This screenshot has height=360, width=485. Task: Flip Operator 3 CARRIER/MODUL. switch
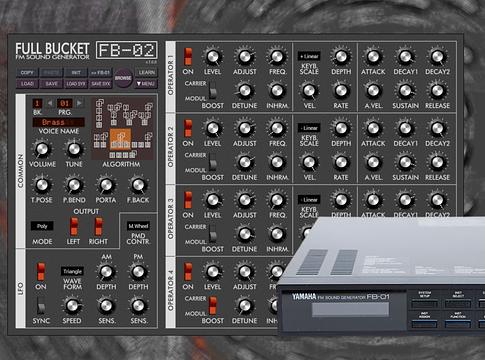tap(213, 234)
